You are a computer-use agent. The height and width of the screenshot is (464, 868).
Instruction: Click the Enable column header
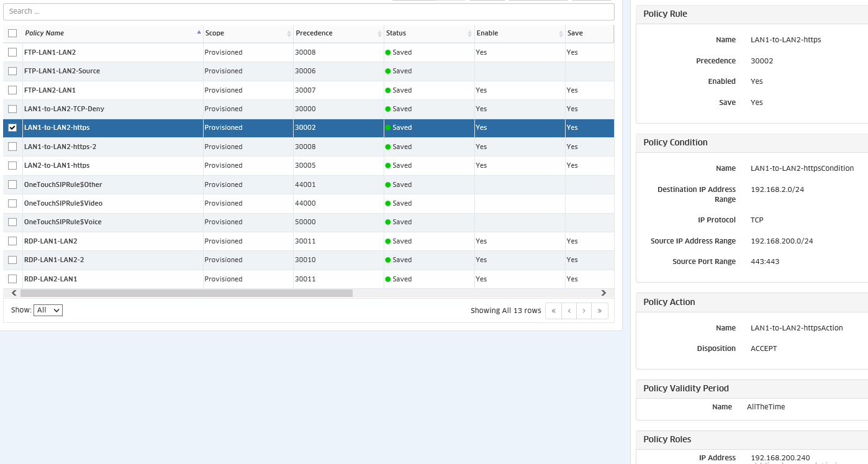point(487,34)
